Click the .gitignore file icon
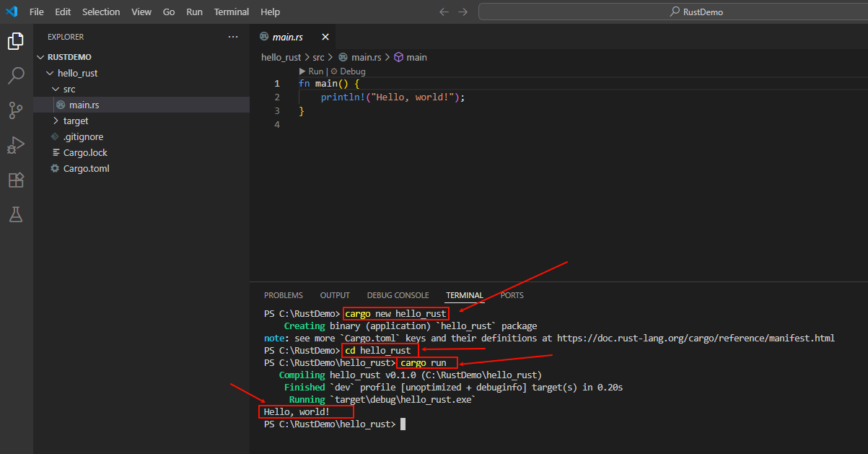 click(55, 136)
